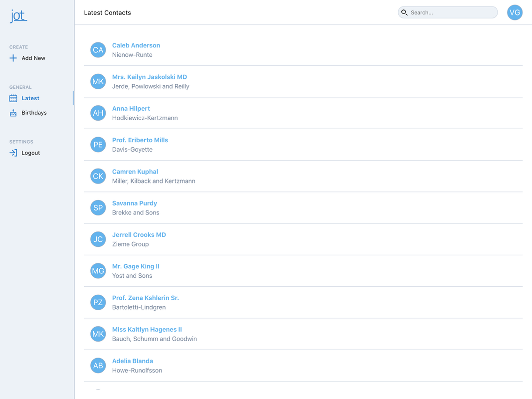The width and height of the screenshot is (532, 399).
Task: Click the plus icon beside Add New
Action: (x=13, y=58)
